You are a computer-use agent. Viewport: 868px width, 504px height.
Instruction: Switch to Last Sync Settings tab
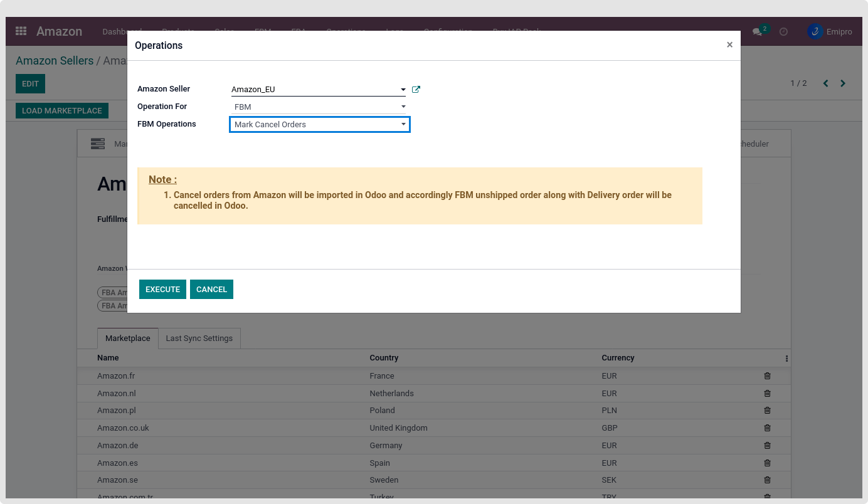coord(199,339)
